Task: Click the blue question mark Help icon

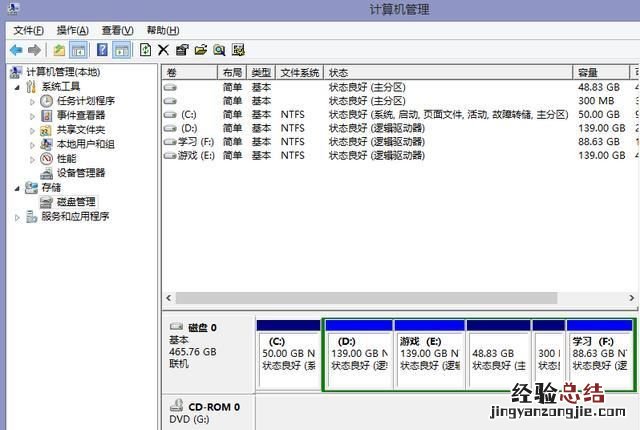Action: coord(102,50)
